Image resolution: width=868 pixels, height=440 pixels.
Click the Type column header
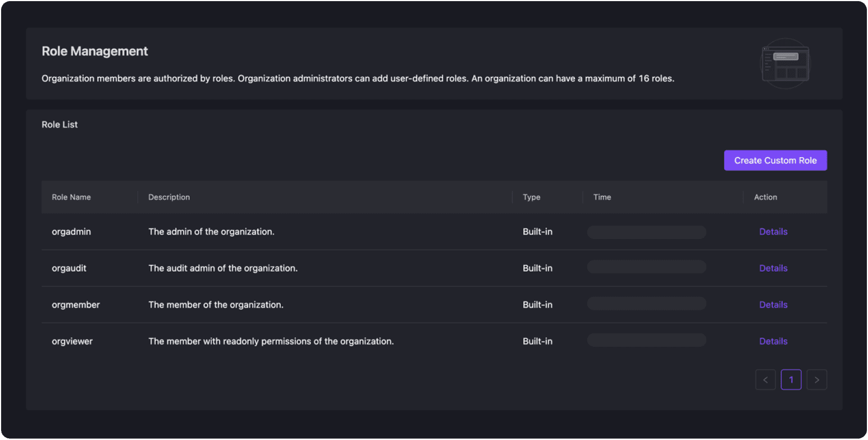coord(531,197)
